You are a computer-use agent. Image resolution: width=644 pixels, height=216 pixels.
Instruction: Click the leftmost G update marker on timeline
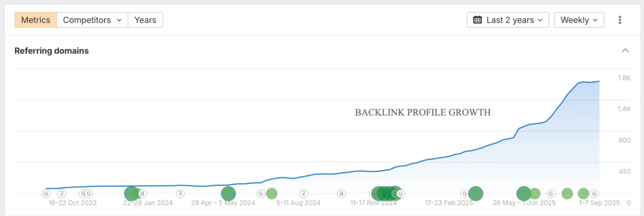click(46, 194)
